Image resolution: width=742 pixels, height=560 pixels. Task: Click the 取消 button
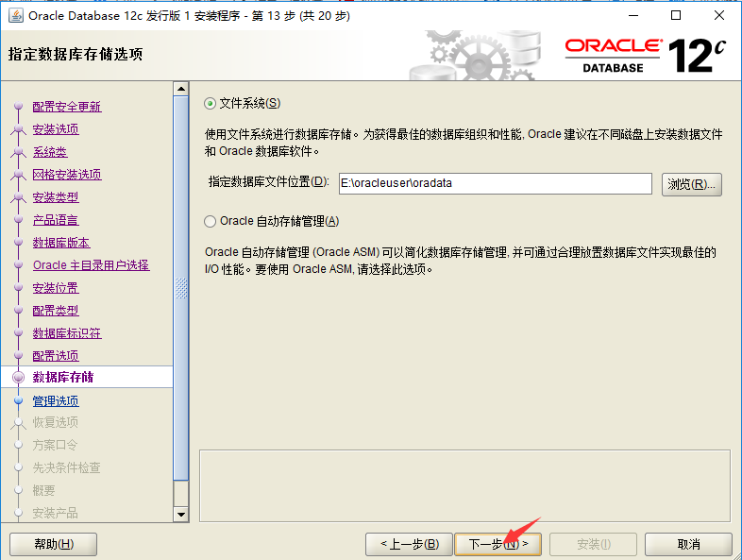pyautogui.click(x=688, y=544)
